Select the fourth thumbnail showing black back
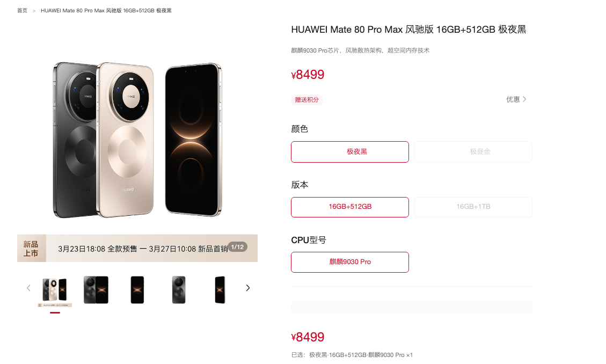606x364 pixels. coord(179,290)
